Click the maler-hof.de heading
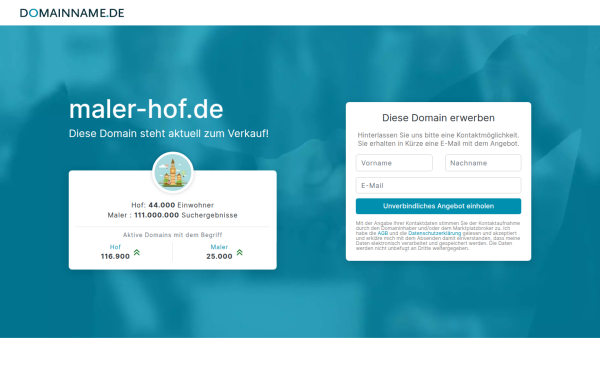 tap(146, 109)
